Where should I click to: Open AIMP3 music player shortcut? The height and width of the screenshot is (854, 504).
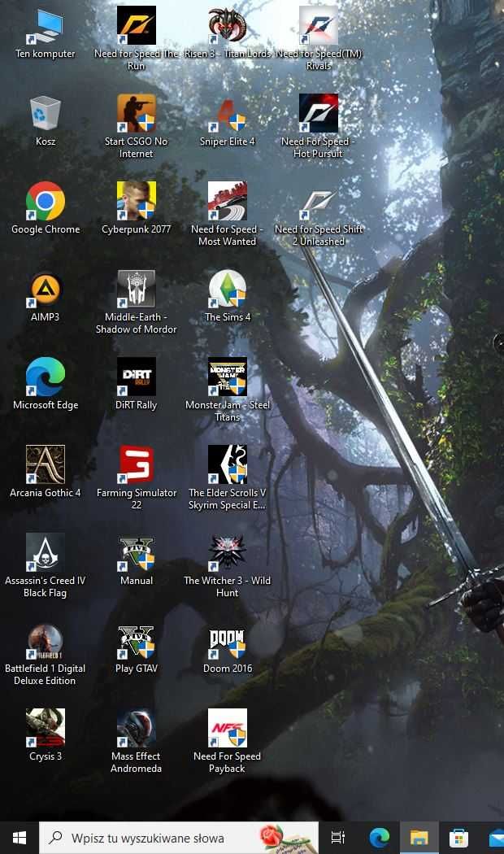point(46,290)
